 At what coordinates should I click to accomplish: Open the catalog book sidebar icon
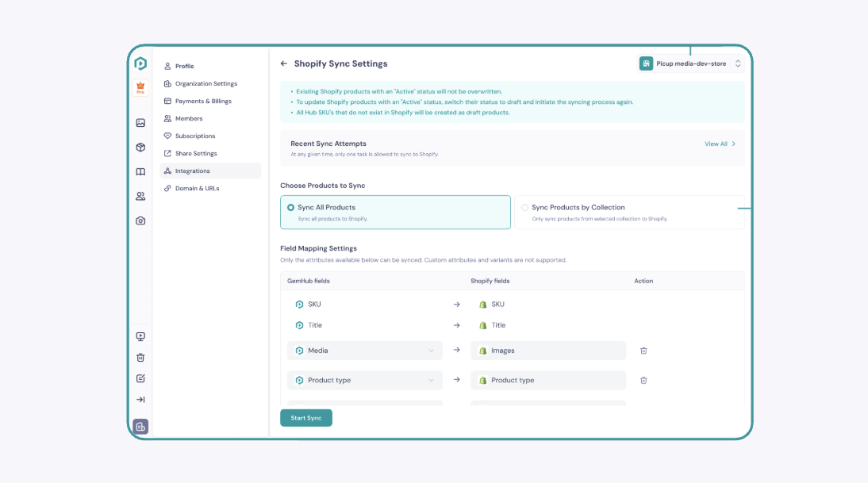tap(140, 172)
